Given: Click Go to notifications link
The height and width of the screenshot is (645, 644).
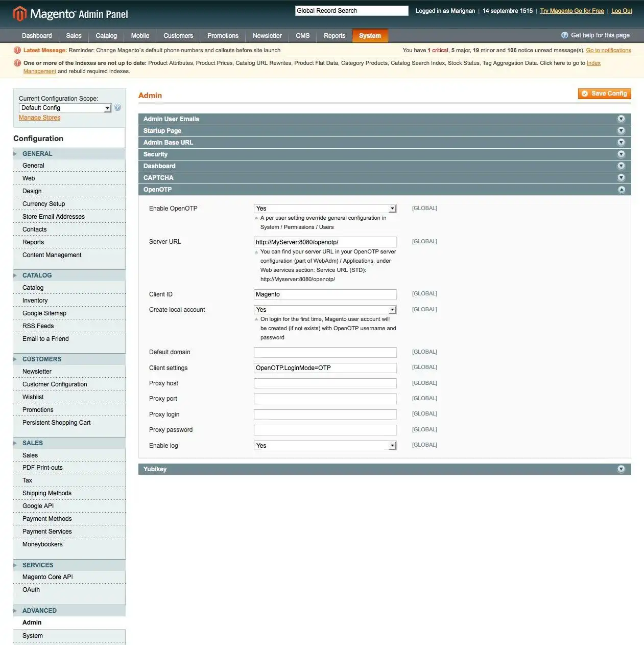Looking at the screenshot, I should click(x=608, y=50).
